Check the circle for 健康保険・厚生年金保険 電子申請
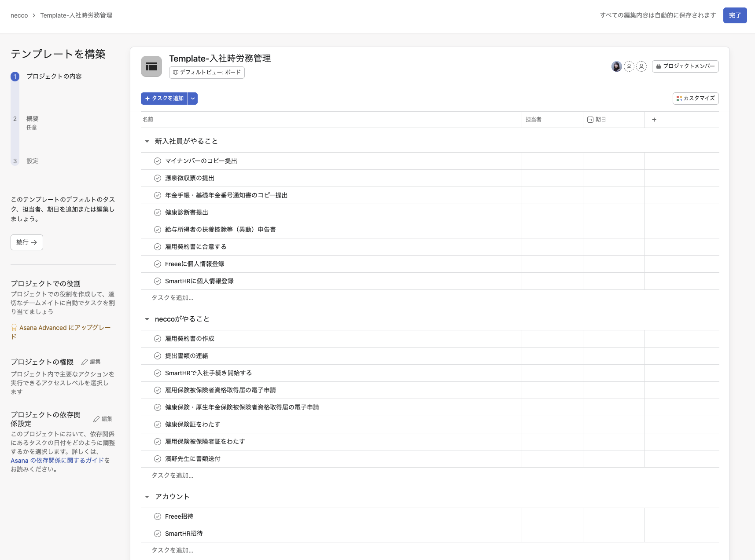 click(158, 407)
